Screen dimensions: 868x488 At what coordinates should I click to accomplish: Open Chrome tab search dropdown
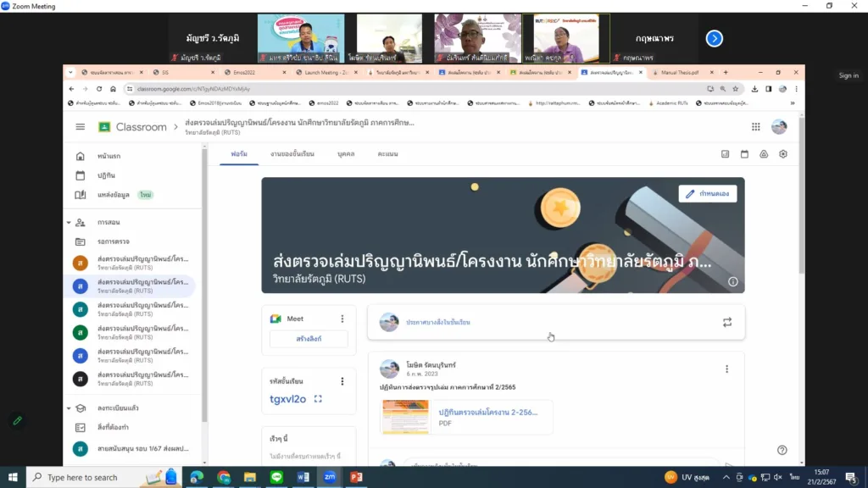coord(70,73)
